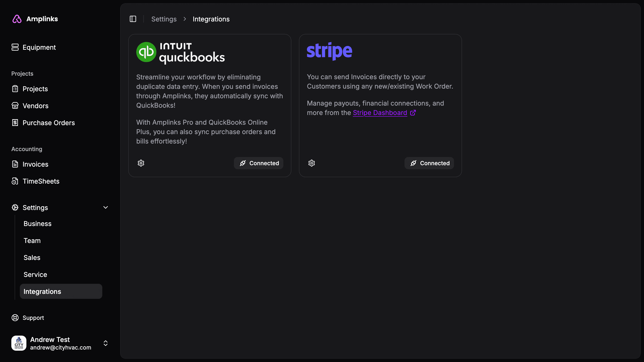
Task: Open the Team settings page
Action: [32, 241]
